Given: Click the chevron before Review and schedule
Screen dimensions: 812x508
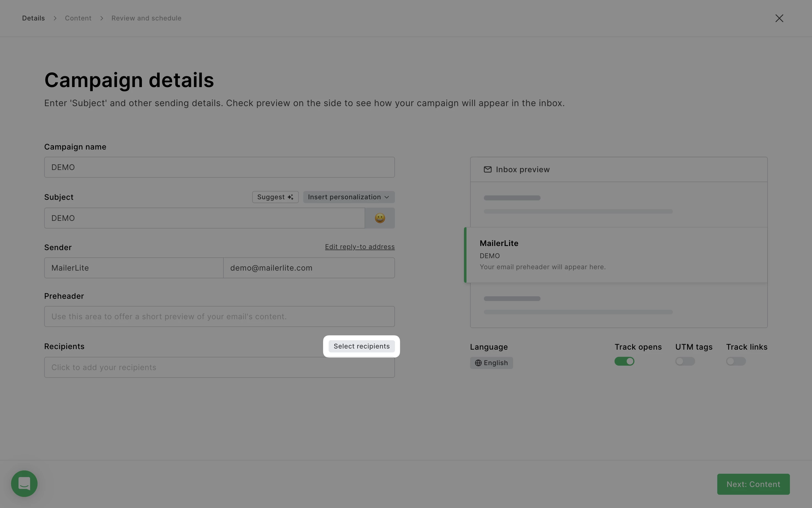Looking at the screenshot, I should click(x=102, y=18).
